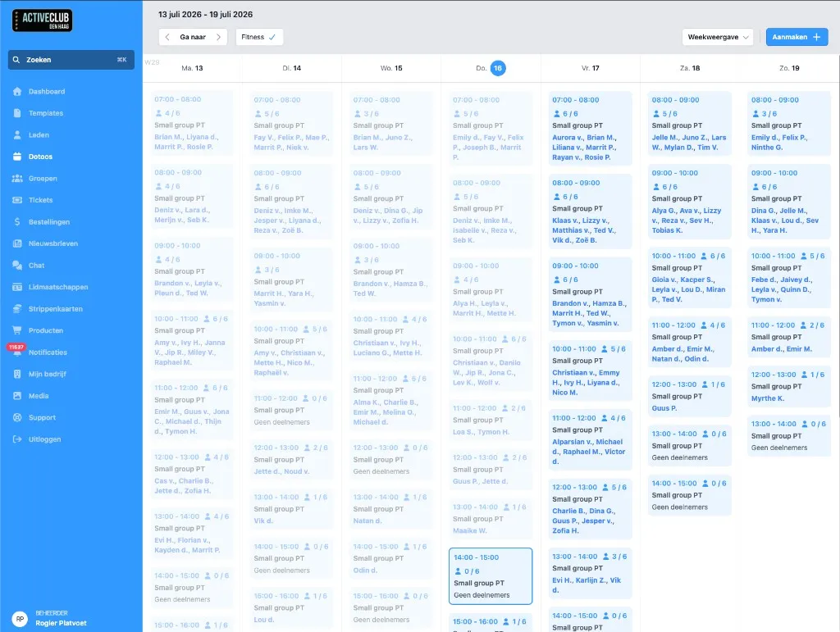Screen dimensions: 840x632
Task: Click the RP avatar of Rogier Platvoet
Action: (x=20, y=619)
